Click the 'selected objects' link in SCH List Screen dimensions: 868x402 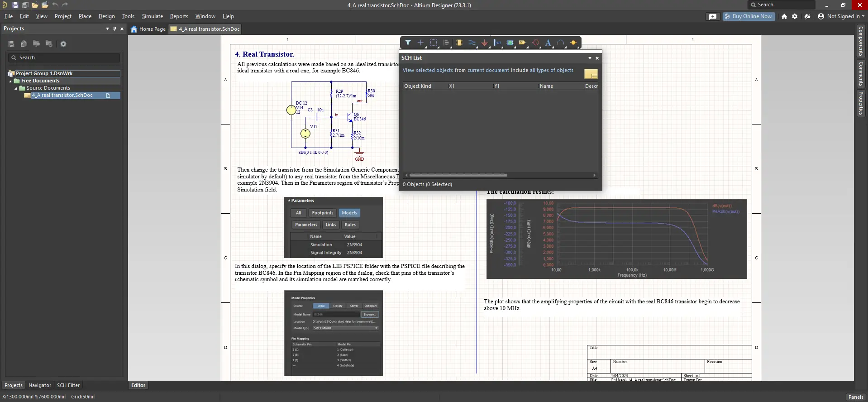click(x=434, y=70)
